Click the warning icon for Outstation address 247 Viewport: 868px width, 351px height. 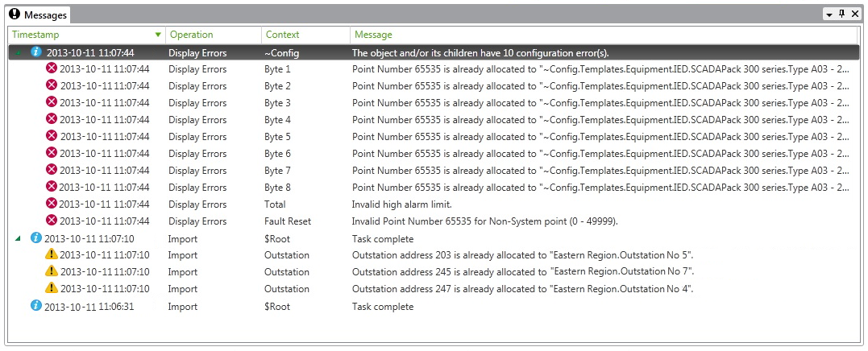coord(52,288)
